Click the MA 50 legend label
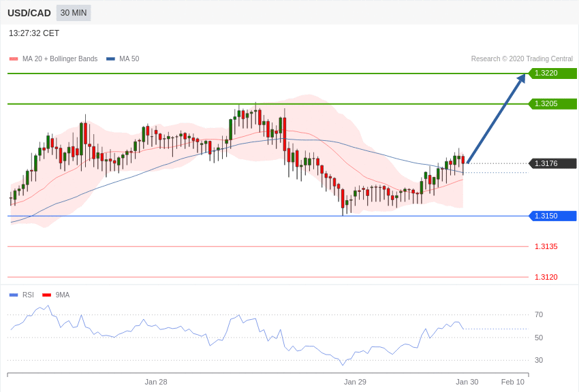 tap(129, 59)
